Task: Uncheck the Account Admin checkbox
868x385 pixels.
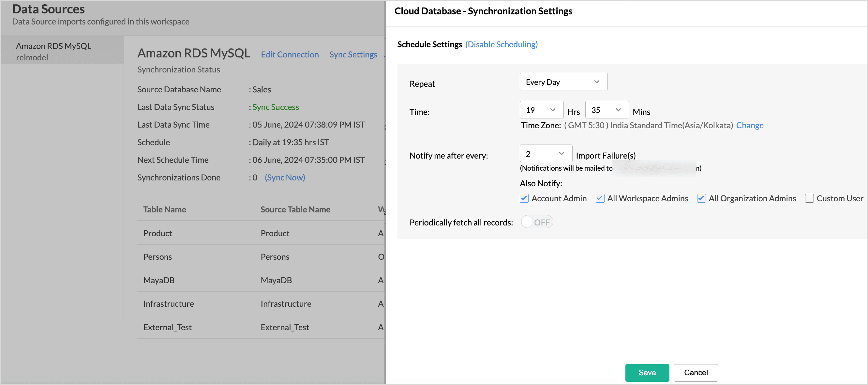Action: [524, 198]
